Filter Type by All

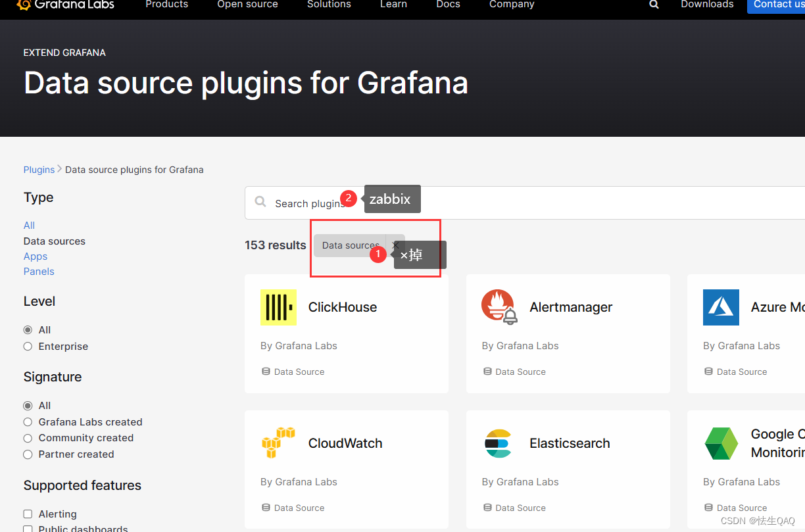coord(29,226)
